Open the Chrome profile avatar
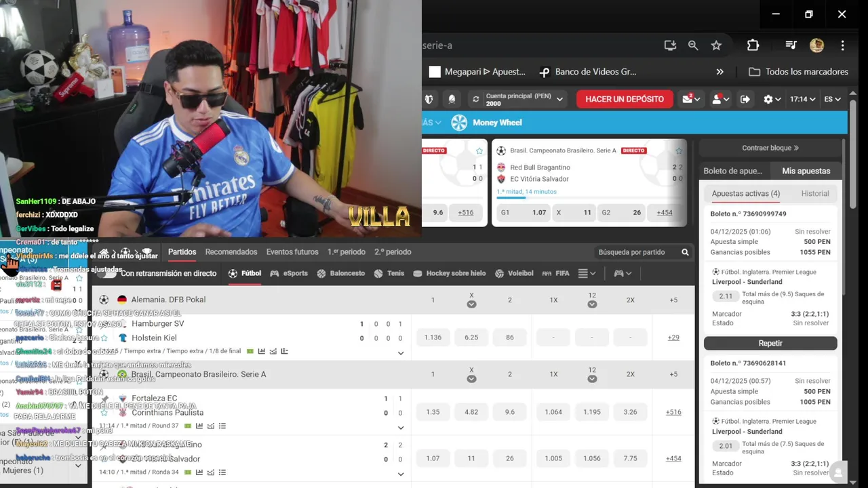The height and width of the screenshot is (488, 868). 816,45
